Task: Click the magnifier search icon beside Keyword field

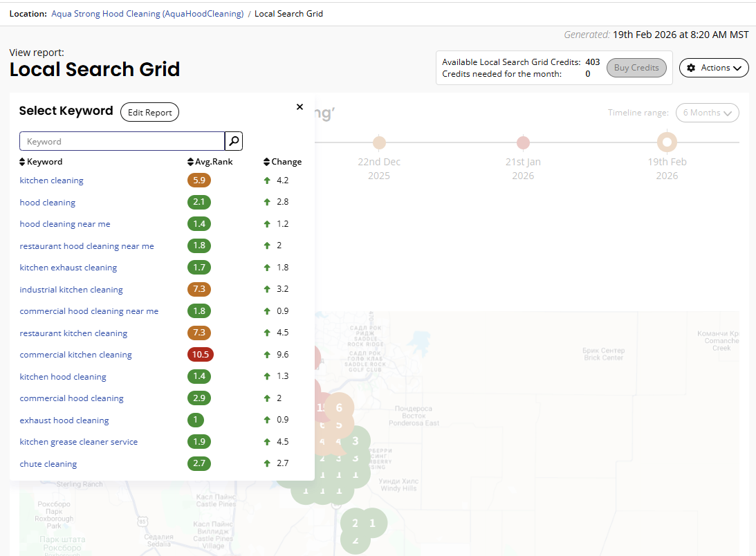Action: pyautogui.click(x=234, y=141)
